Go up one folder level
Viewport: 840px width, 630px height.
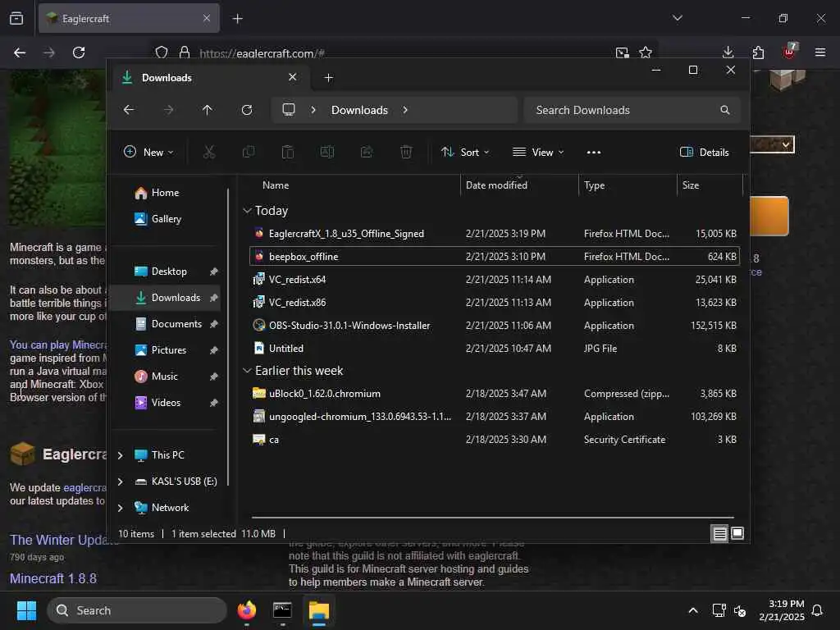point(208,110)
